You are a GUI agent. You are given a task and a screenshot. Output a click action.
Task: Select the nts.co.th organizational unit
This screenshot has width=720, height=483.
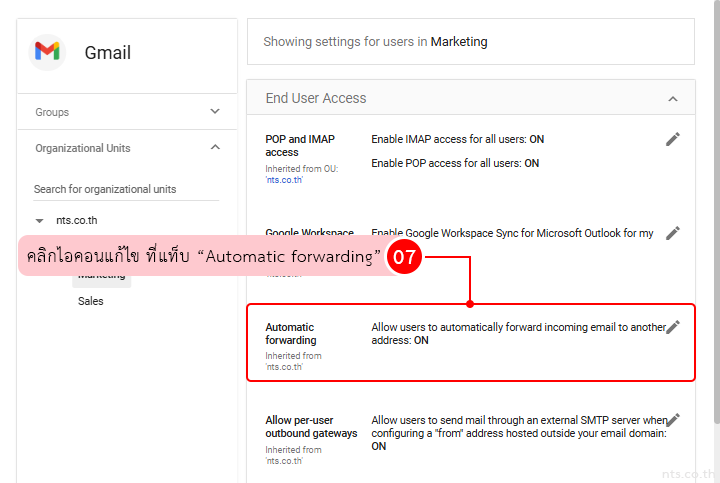[77, 221]
